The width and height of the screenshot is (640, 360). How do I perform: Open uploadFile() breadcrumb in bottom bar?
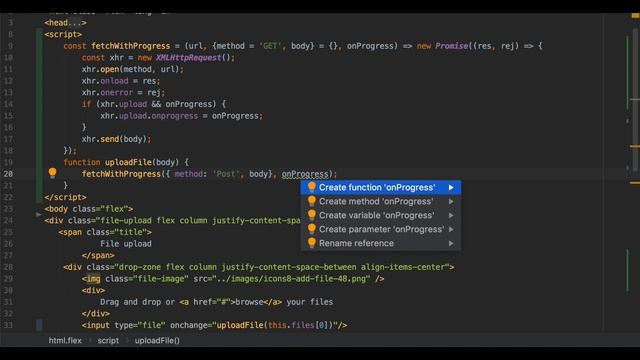point(157,340)
